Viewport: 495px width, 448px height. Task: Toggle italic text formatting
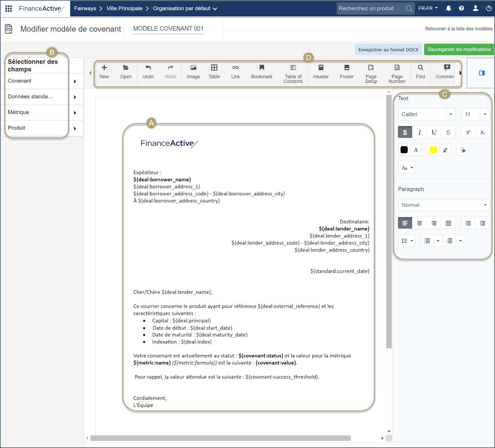point(419,132)
